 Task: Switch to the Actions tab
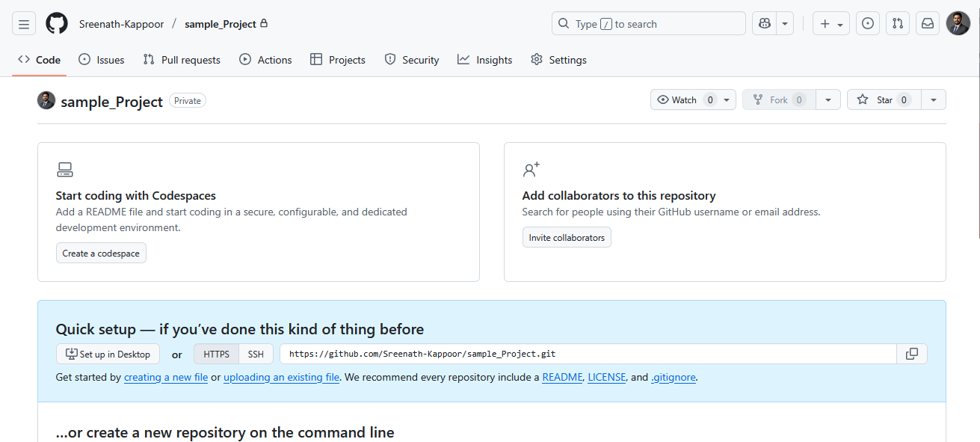265,59
